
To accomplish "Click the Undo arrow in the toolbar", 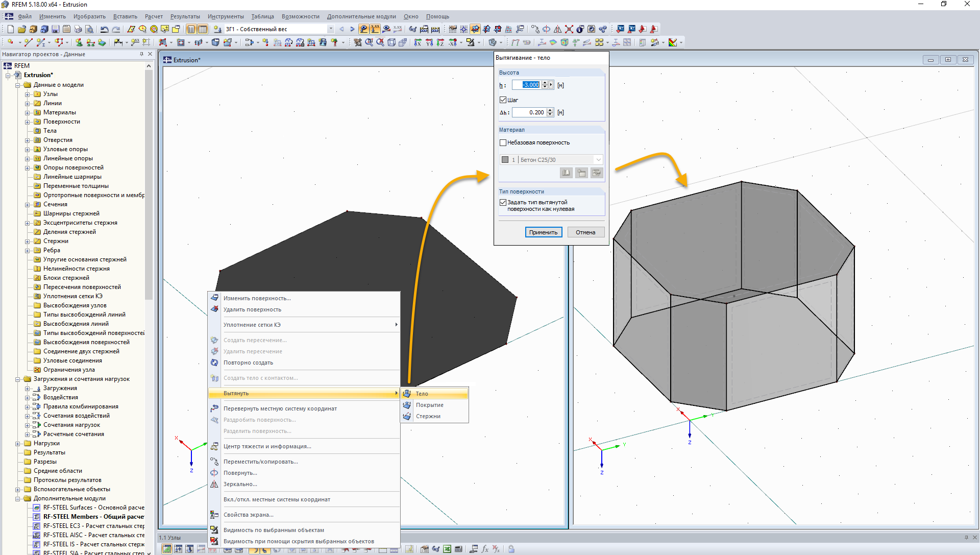I will pyautogui.click(x=104, y=29).
